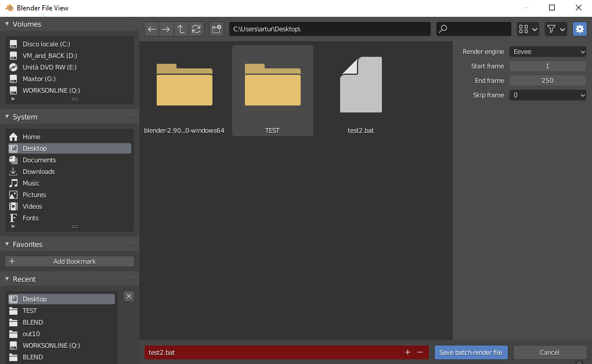
Task: Open the filter settings dropdown
Action: click(x=556, y=29)
